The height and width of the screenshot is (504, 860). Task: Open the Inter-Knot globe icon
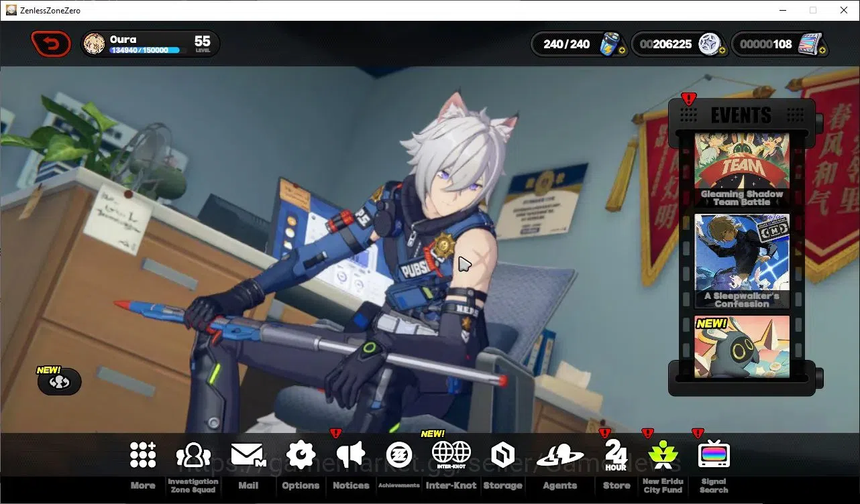tap(451, 455)
